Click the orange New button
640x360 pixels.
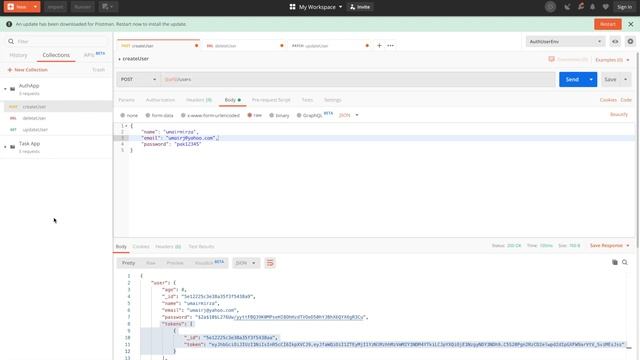(17, 7)
